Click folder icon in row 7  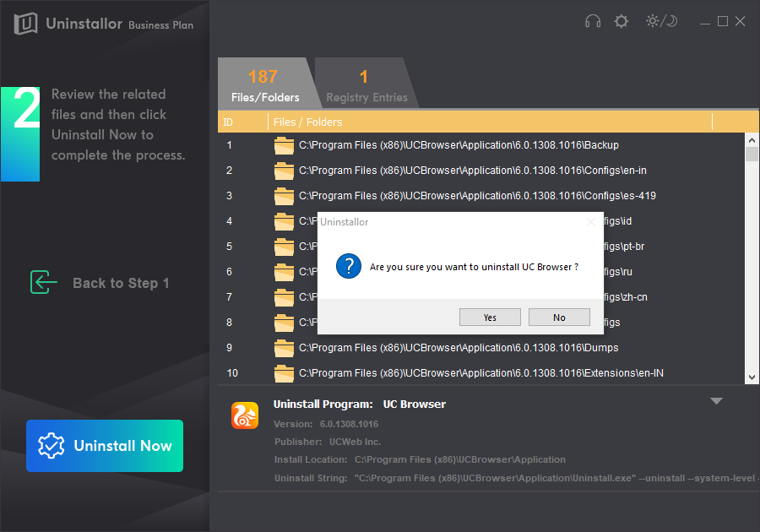(284, 297)
